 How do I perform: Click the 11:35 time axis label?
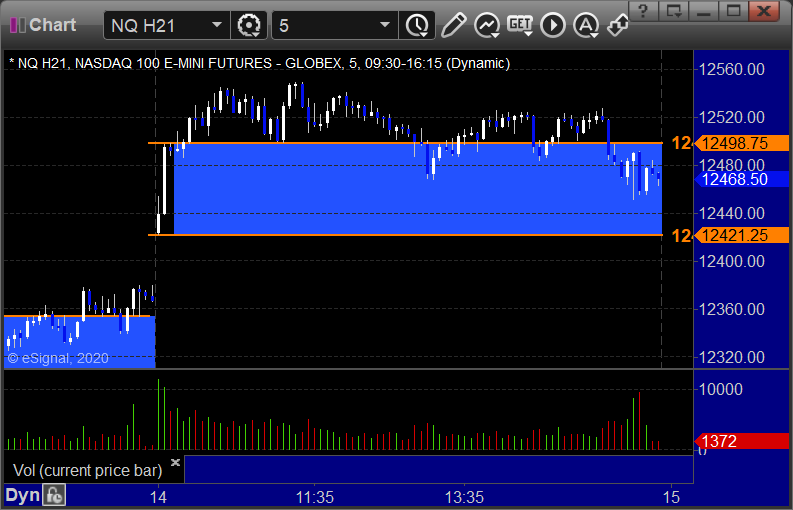coord(315,497)
